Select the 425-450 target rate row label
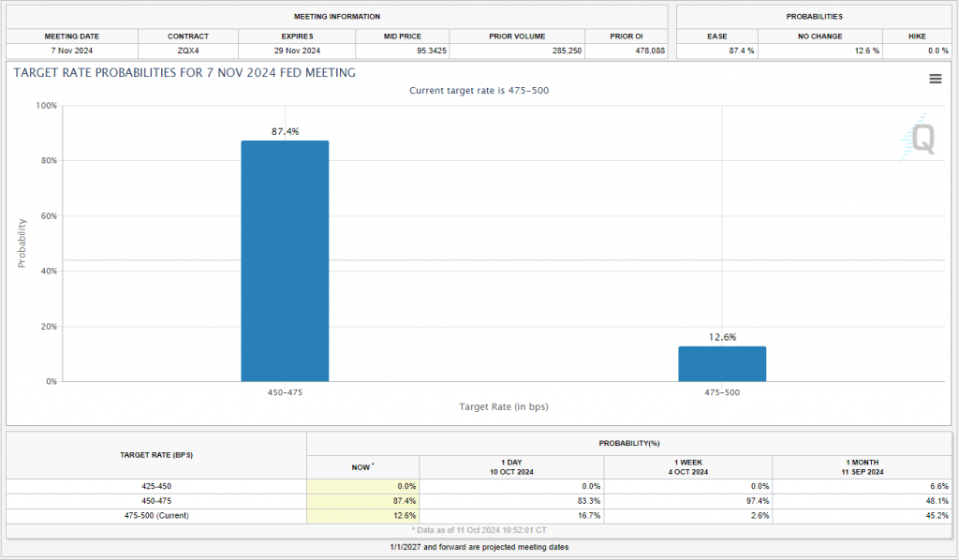The image size is (959, 560). point(156,486)
